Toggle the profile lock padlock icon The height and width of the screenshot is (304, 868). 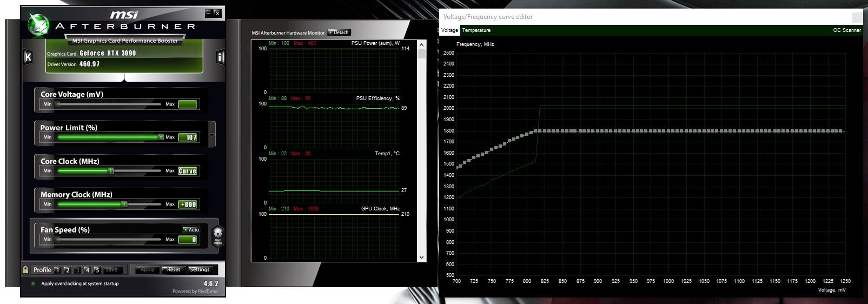[x=25, y=269]
